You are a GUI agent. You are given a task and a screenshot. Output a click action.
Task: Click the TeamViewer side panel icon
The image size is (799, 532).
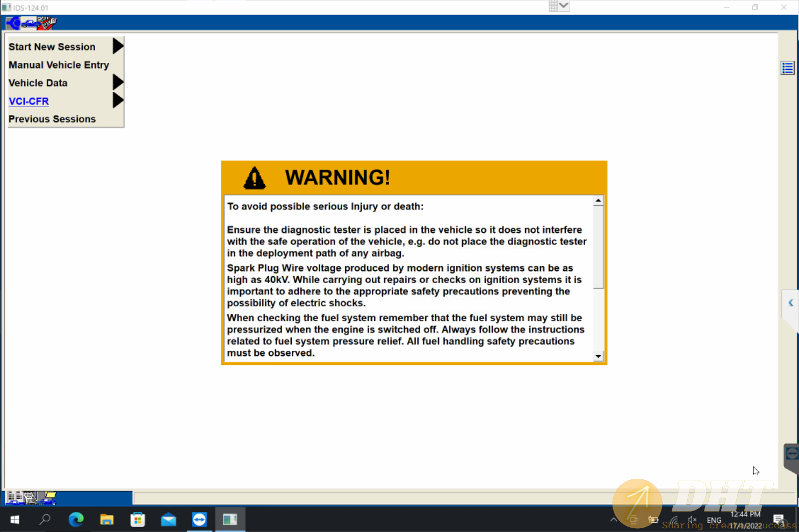click(x=791, y=455)
